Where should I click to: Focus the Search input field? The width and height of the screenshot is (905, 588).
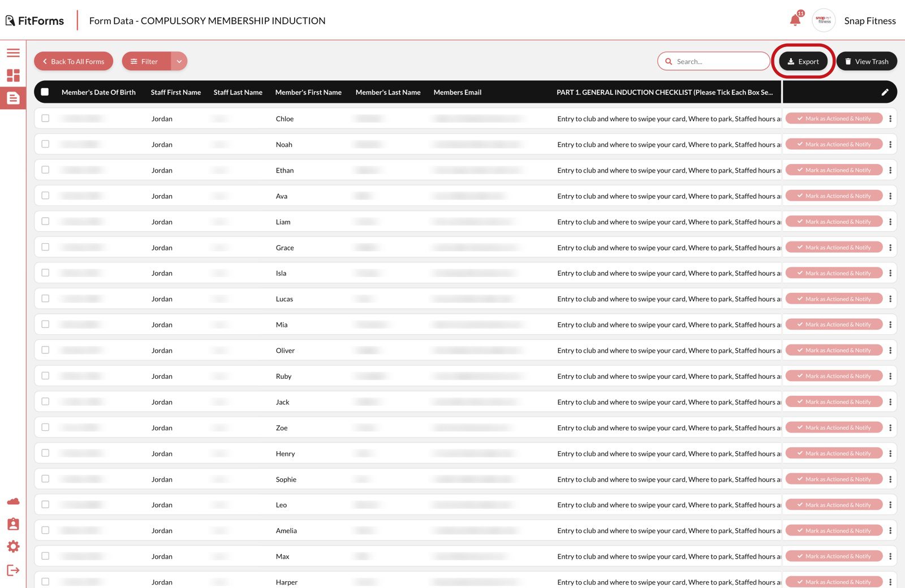[714, 61]
